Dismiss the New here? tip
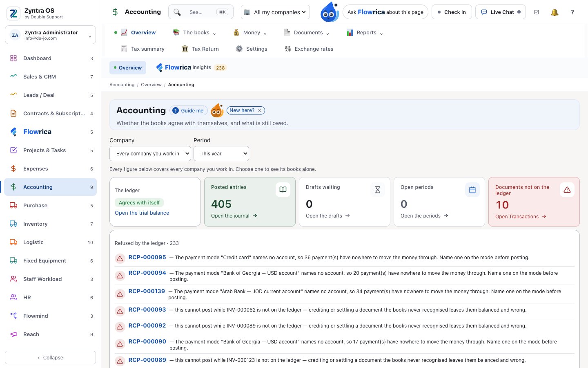 260,111
